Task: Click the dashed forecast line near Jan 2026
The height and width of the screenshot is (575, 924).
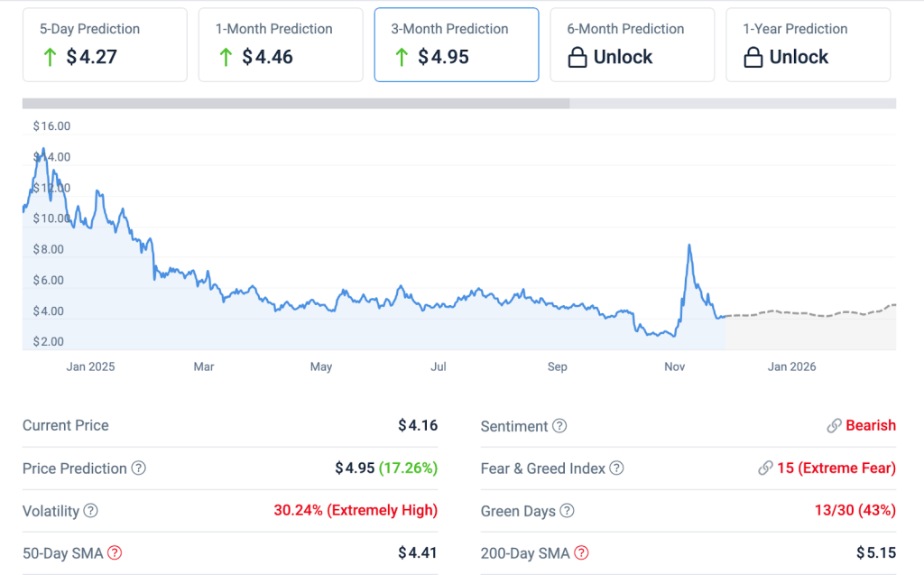Action: coord(790,312)
